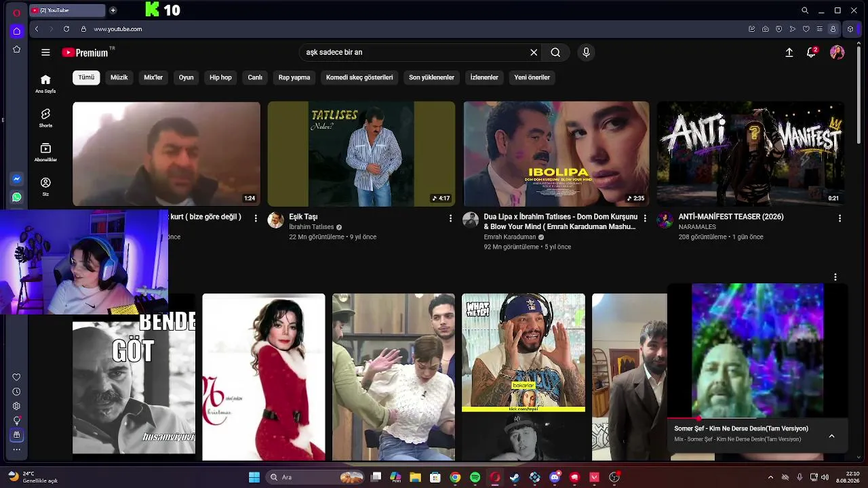
Task: Open more options for Eşik Taşı video
Action: pos(450,218)
